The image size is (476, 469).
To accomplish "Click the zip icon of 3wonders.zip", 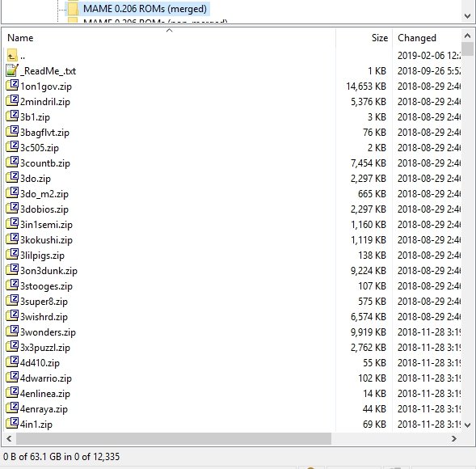I will (x=12, y=331).
